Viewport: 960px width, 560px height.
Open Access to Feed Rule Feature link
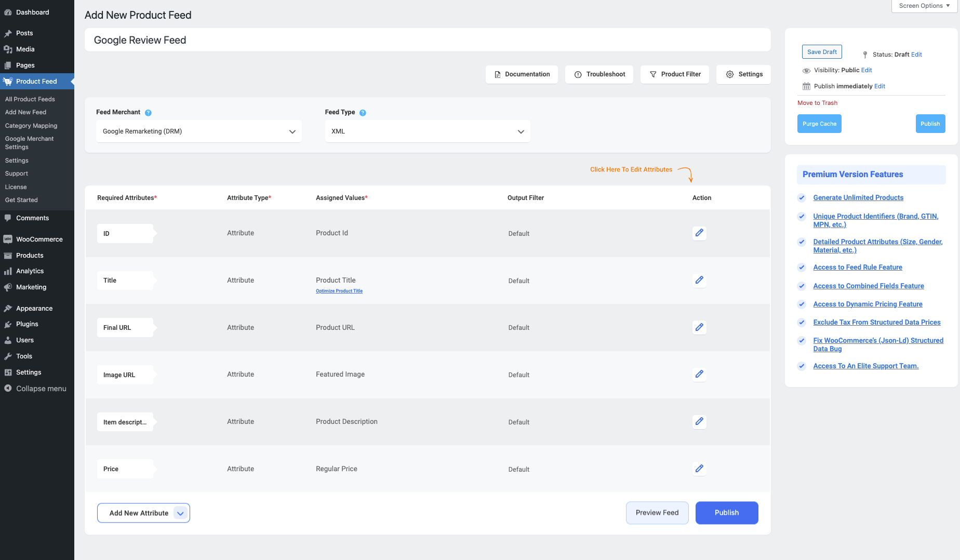tap(858, 268)
